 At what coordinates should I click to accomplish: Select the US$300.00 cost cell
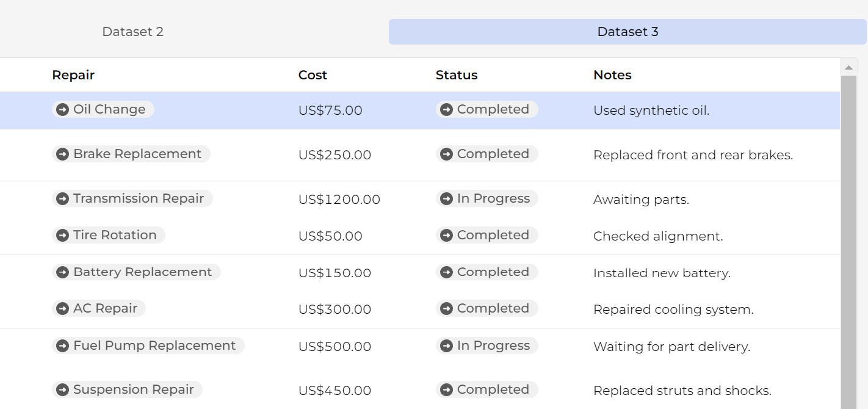coord(335,309)
